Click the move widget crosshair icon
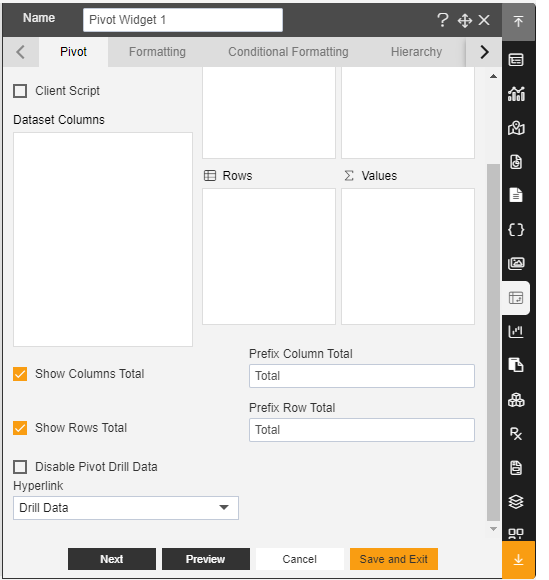Viewport: 549px width, 580px height. 465,20
